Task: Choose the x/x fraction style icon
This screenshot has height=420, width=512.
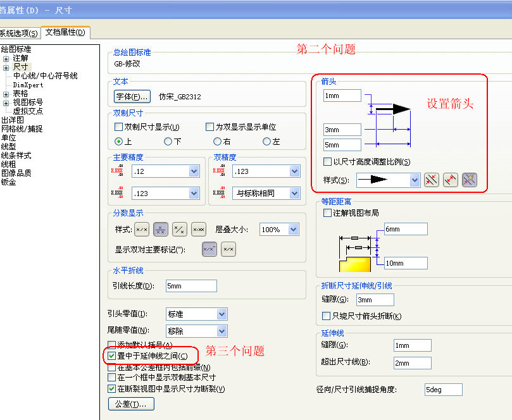Action: tap(142, 230)
